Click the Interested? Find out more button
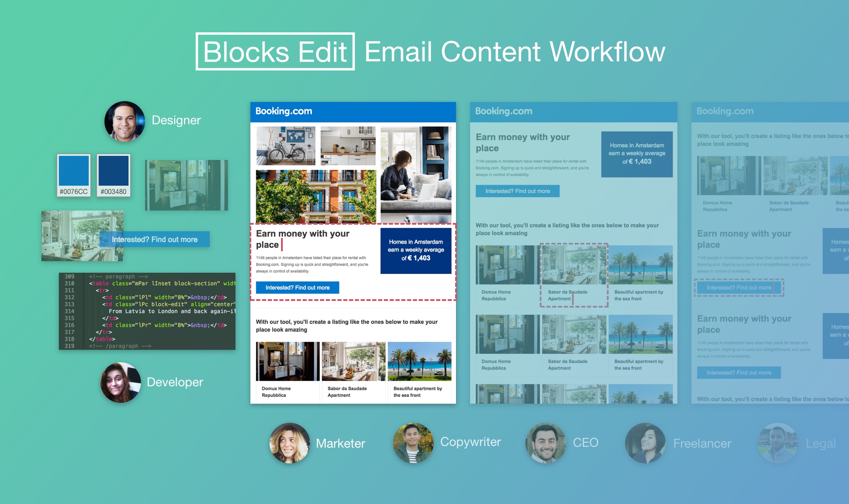 [x=298, y=287]
